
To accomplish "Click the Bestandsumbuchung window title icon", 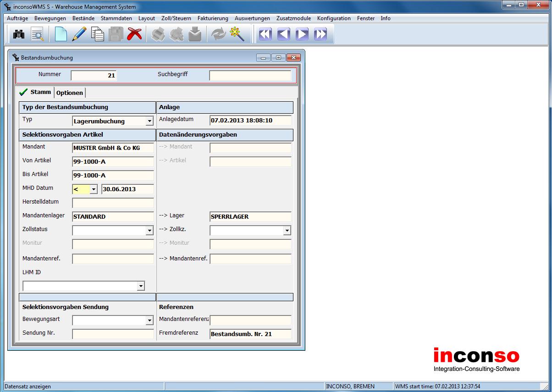I will point(16,58).
